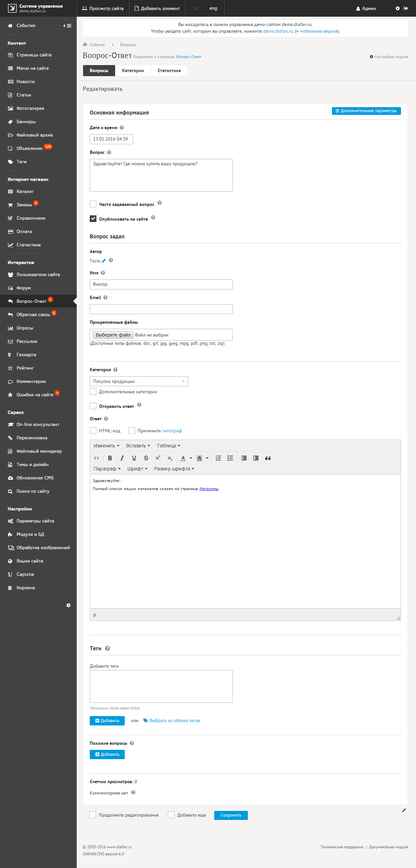Viewport: 416px width, 868px height.
Task: Underline text in answer editor
Action: tap(134, 458)
